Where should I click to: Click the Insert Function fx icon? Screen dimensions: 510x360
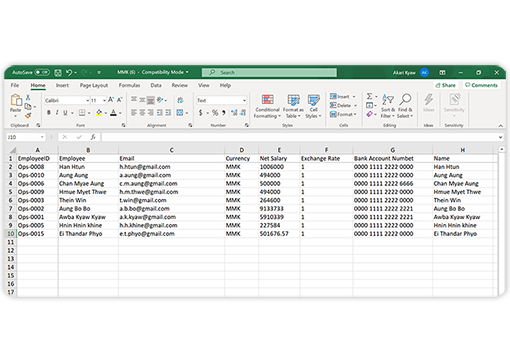[x=93, y=137]
